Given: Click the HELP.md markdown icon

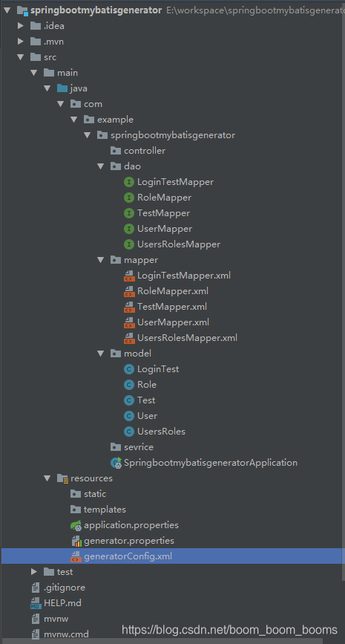Looking at the screenshot, I should [x=36, y=603].
